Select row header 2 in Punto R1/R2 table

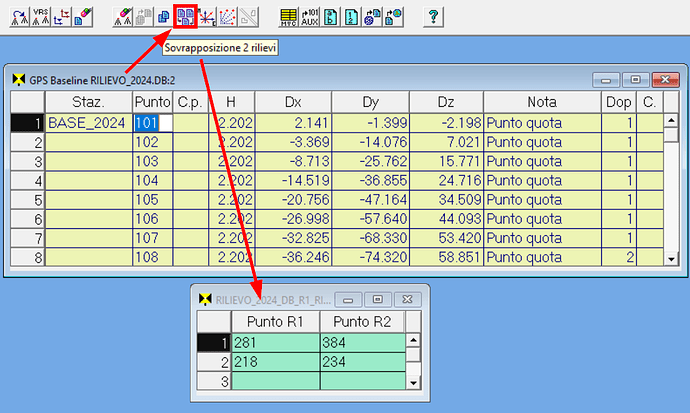click(214, 362)
